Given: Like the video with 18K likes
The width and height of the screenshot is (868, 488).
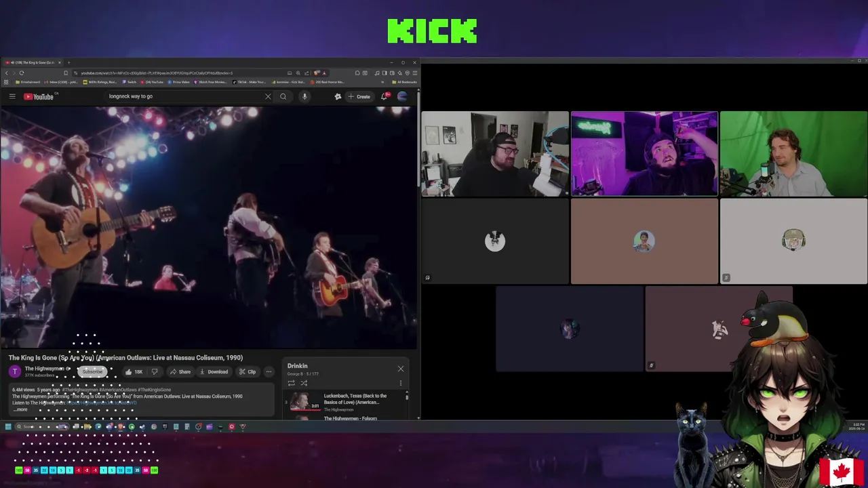Looking at the screenshot, I should point(134,371).
